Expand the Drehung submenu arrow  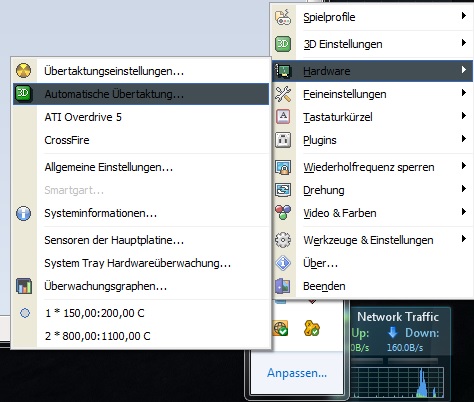click(463, 189)
